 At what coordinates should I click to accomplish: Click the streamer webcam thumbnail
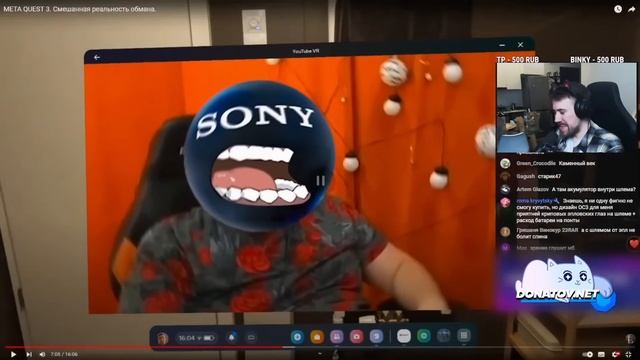point(566,108)
